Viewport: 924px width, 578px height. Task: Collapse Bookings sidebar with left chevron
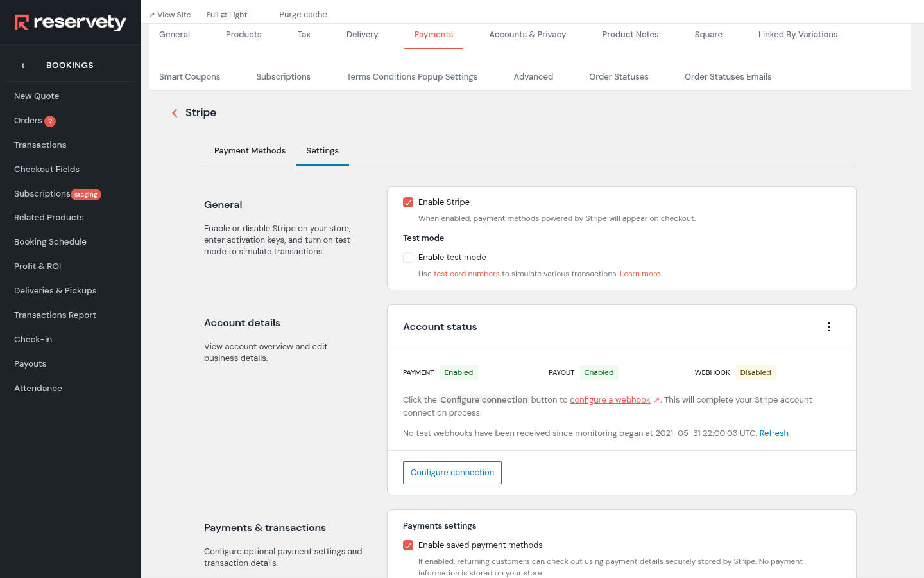(23, 66)
